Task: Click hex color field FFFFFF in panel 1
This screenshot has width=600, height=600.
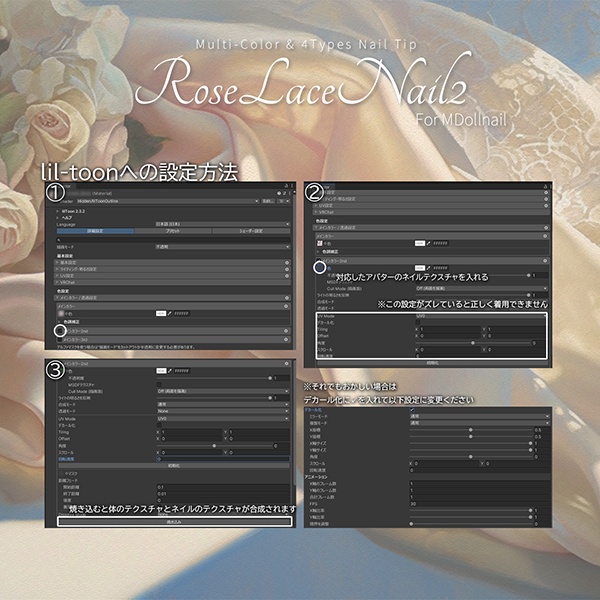Action: click(182, 313)
